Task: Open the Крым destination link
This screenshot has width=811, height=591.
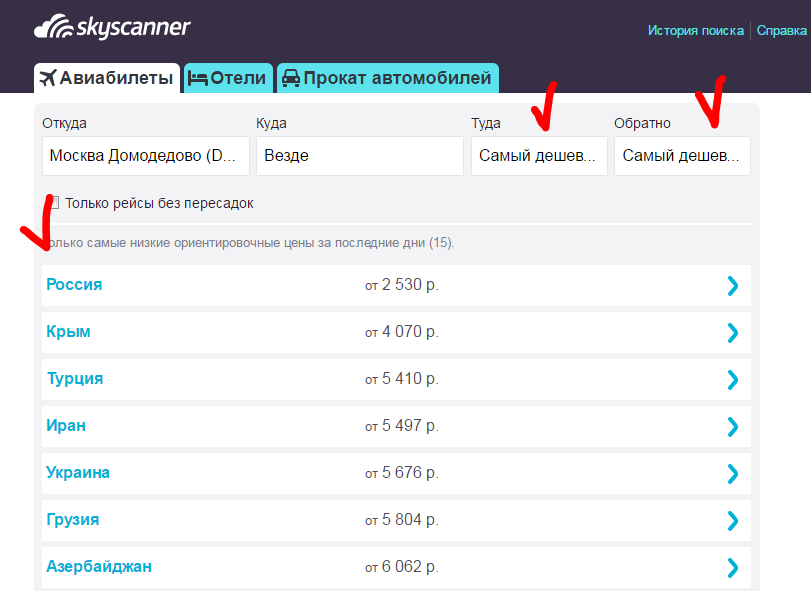Action: (68, 331)
